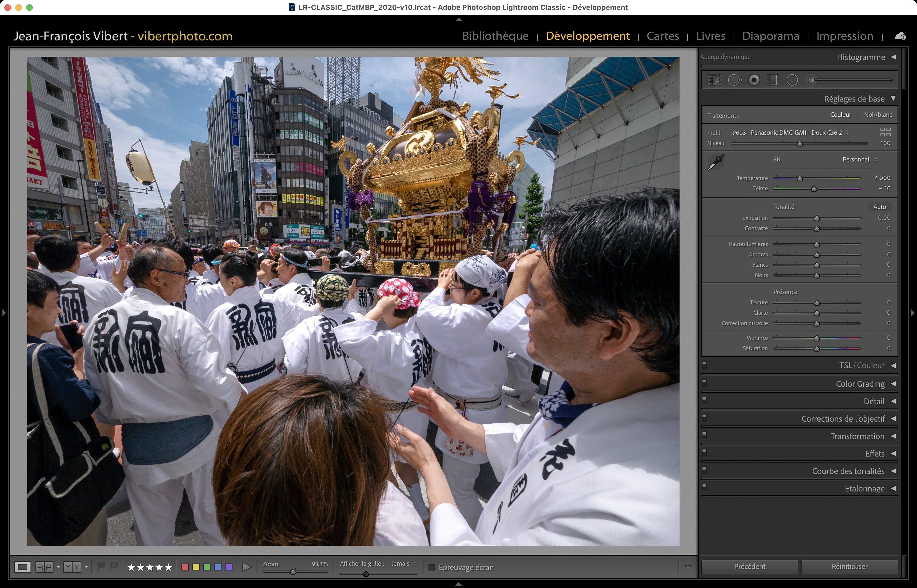Click the before/after Y|Y view icon
Viewport: 917px width, 588px height.
[x=72, y=567]
